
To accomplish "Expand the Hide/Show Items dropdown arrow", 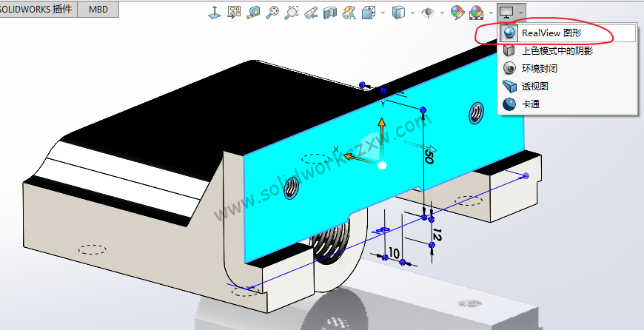I will click(x=443, y=13).
